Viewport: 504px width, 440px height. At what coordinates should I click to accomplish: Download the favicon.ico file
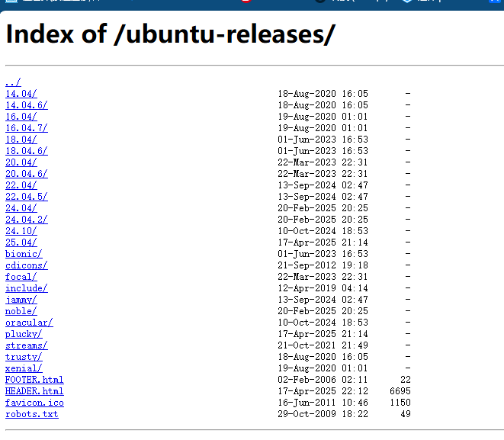tap(35, 403)
